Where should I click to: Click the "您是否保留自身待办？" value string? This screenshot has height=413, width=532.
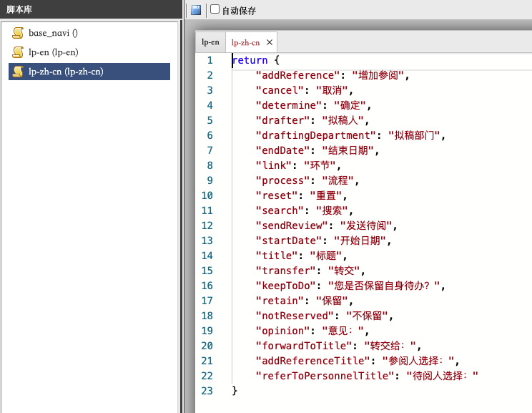(x=385, y=286)
